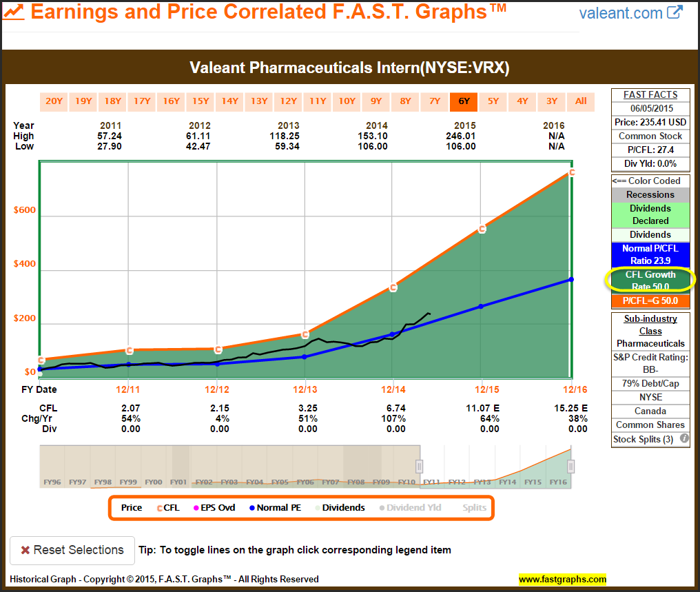Select the 7Y range tab
700x592 pixels.
[x=435, y=101]
